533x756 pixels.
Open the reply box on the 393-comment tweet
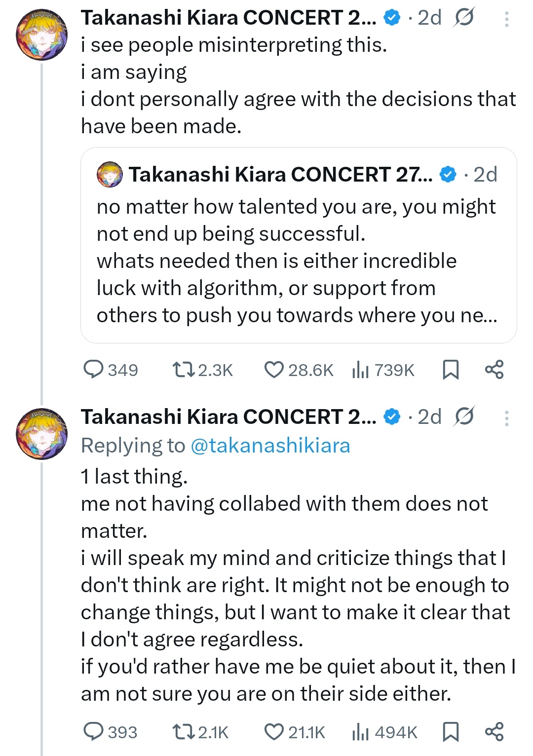point(94,732)
